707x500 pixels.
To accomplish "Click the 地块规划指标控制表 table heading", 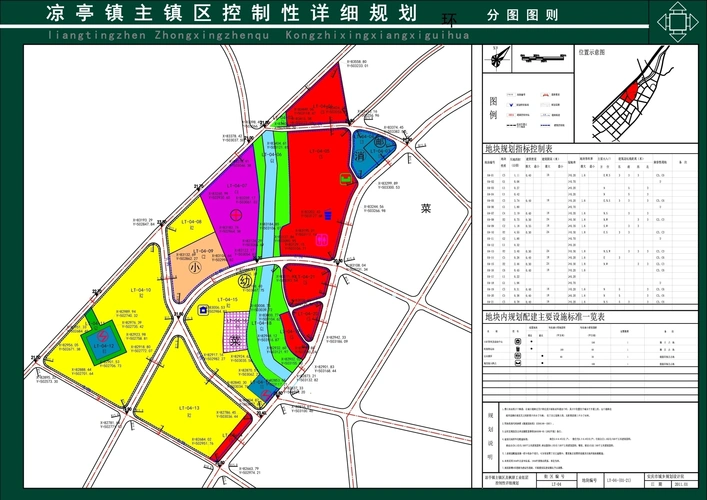I will coord(519,148).
